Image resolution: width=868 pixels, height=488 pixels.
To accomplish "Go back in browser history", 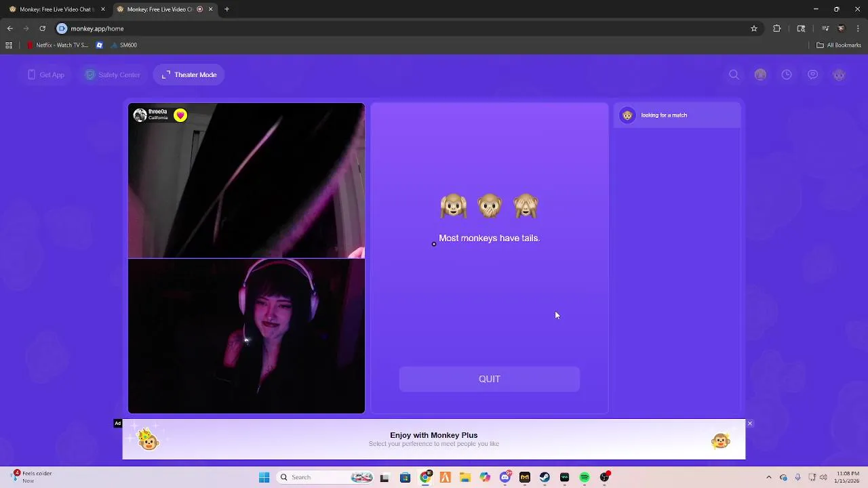I will coord(9,28).
